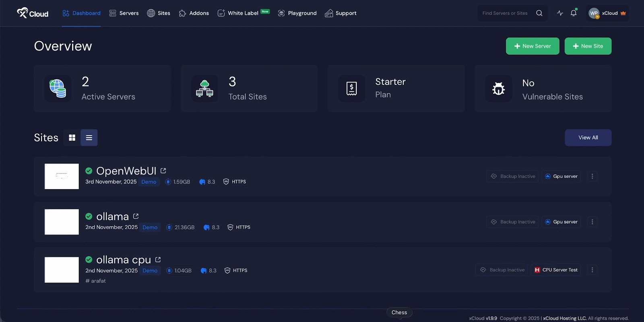
Task: Click the Vulnerable Sites bug icon
Action: tap(499, 89)
